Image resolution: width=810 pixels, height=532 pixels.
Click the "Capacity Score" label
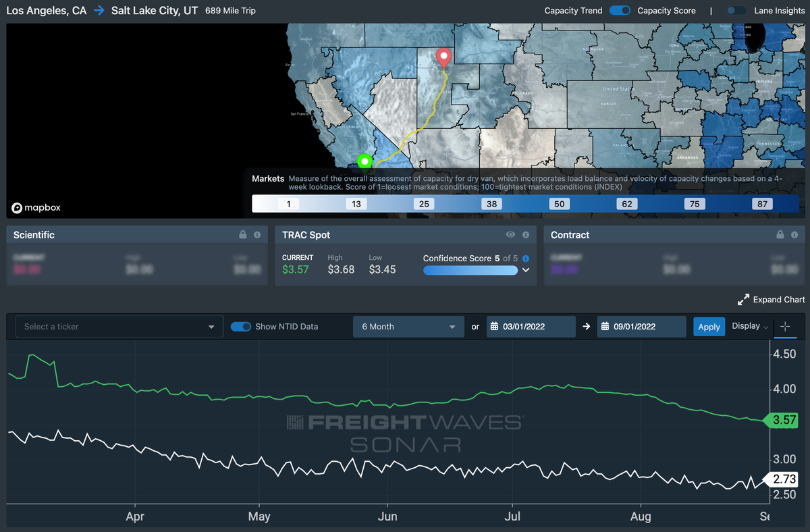pyautogui.click(x=666, y=11)
